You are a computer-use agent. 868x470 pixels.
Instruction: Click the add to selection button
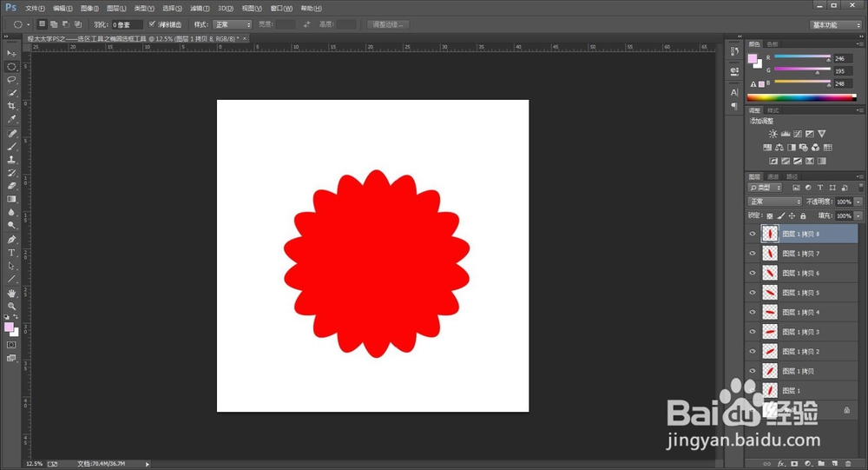pyautogui.click(x=54, y=24)
